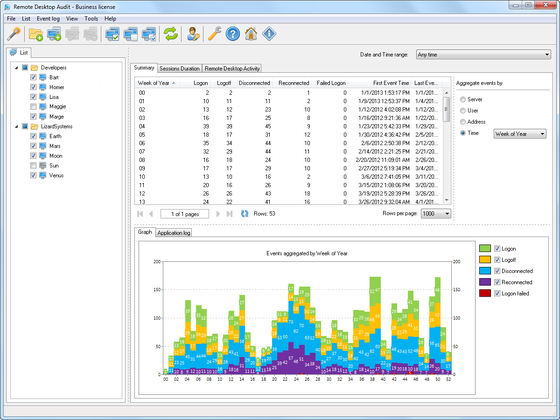Click the Disconnected column header
The height and width of the screenshot is (420, 560).
click(254, 83)
